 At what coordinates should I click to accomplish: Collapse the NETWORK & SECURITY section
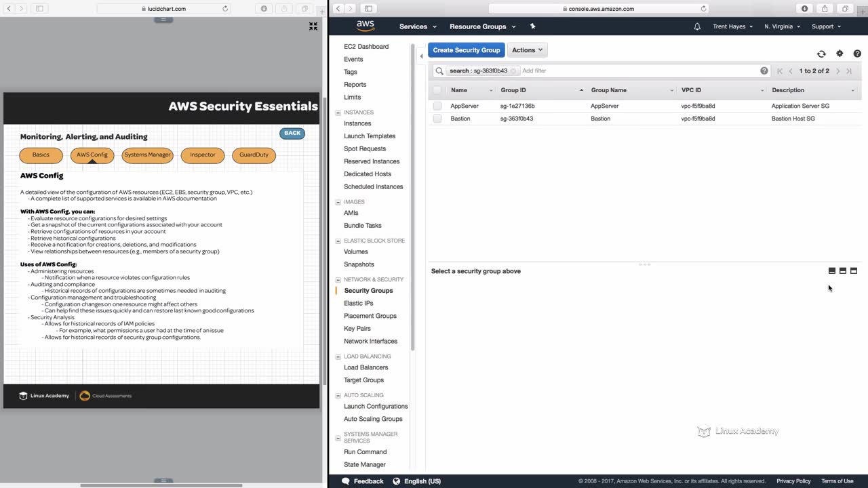pyautogui.click(x=338, y=280)
